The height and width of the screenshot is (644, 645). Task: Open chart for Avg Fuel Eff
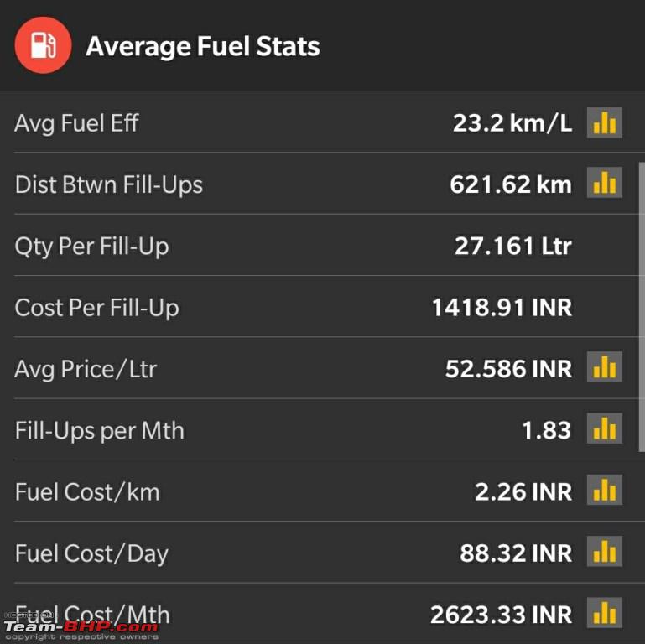click(604, 122)
